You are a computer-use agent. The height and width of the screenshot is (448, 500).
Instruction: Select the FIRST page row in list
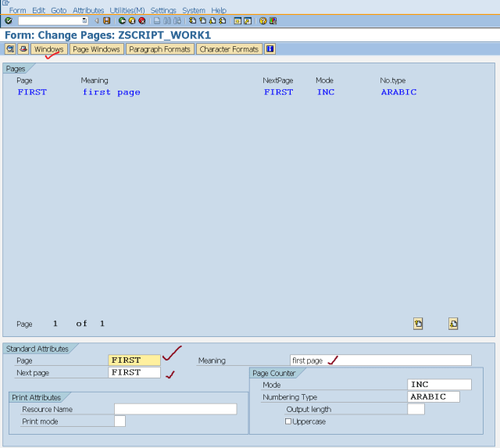[x=32, y=92]
